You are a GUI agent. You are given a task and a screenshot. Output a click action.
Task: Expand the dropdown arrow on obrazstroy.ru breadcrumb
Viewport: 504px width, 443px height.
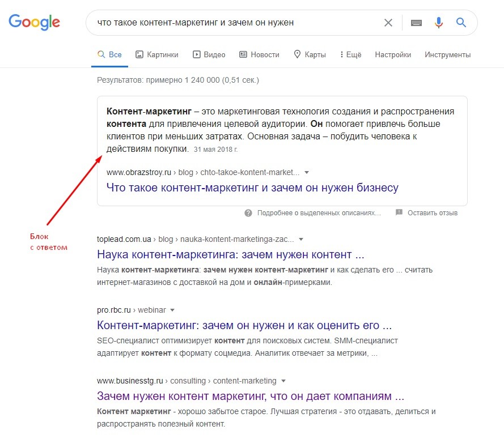pos(307,172)
